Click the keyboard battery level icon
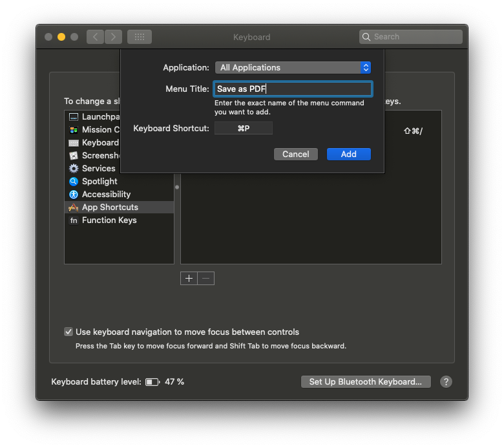Viewport: 504px width, 448px height. (152, 382)
